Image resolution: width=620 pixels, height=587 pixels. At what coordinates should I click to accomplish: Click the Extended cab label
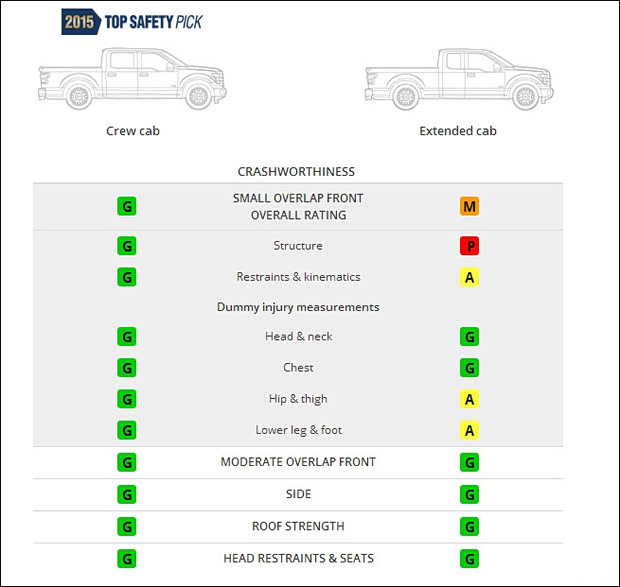[458, 131]
